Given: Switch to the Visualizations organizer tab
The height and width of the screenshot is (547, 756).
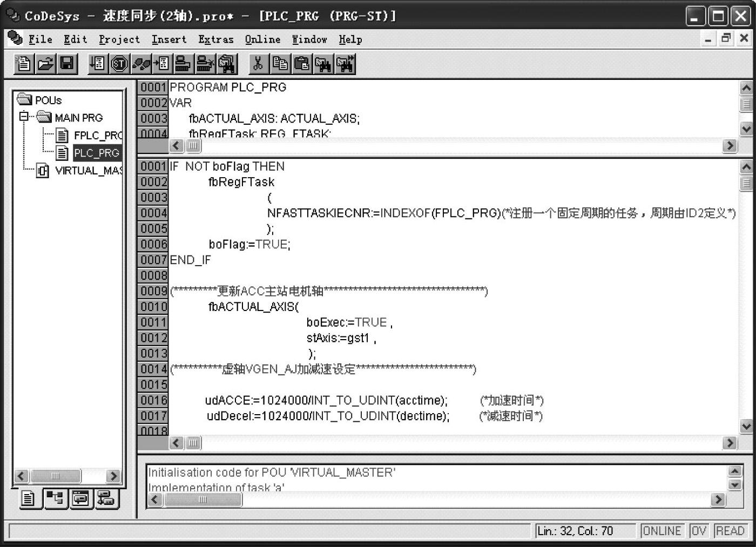Looking at the screenshot, I should 80,498.
